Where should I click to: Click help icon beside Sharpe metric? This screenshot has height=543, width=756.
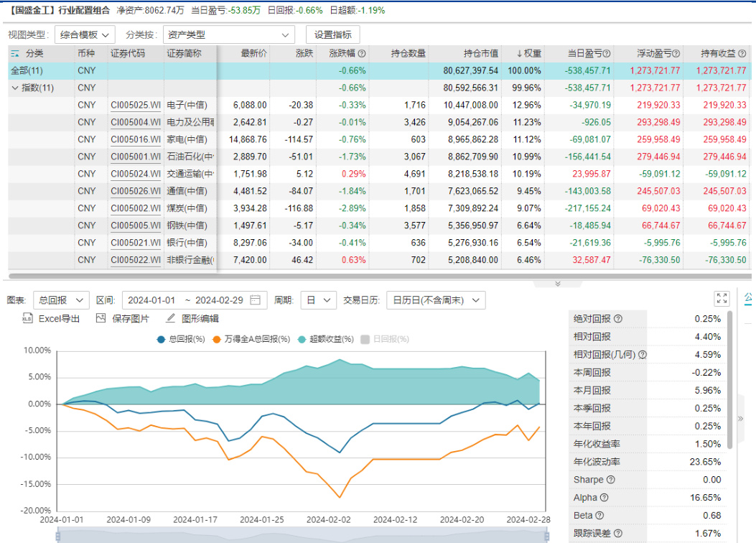[x=611, y=480]
